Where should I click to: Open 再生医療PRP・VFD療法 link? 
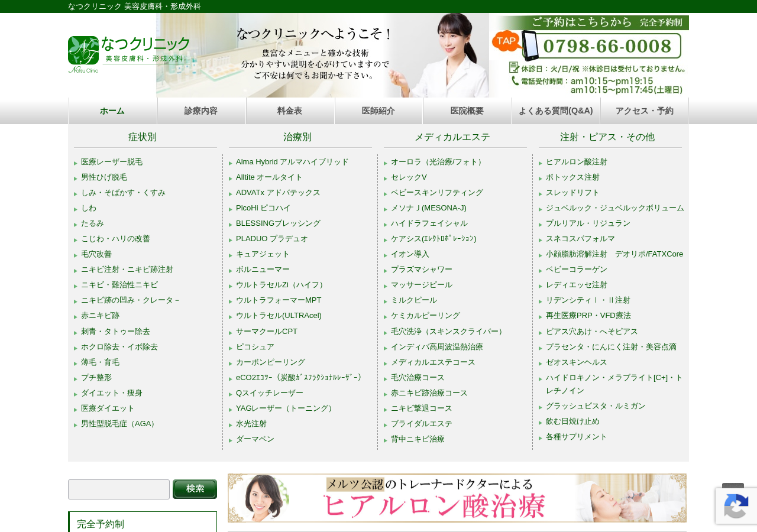click(x=588, y=316)
